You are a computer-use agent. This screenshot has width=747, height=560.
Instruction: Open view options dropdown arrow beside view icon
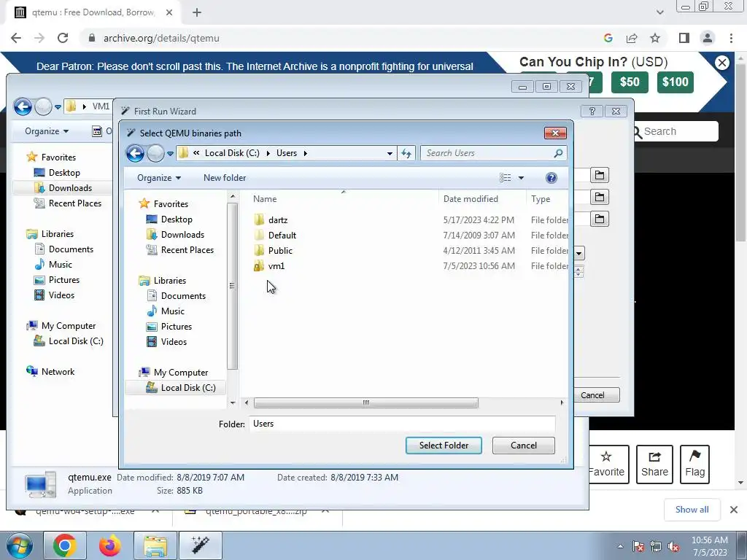click(521, 178)
